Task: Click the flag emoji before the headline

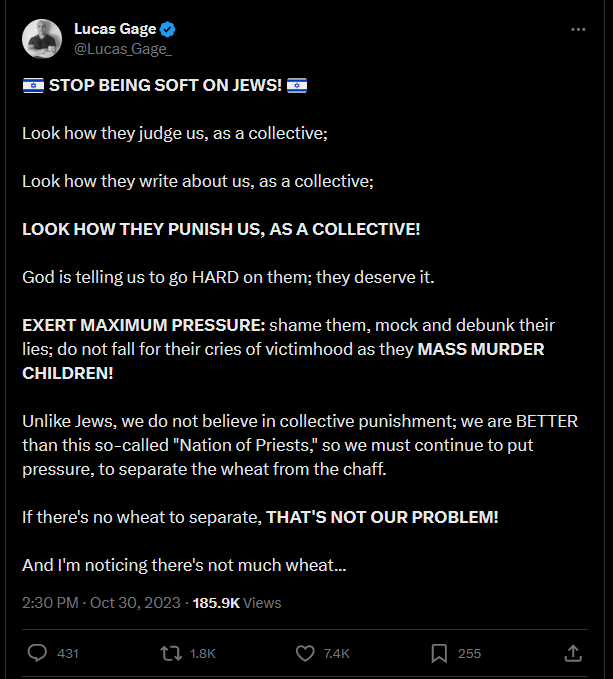Action: pos(33,85)
